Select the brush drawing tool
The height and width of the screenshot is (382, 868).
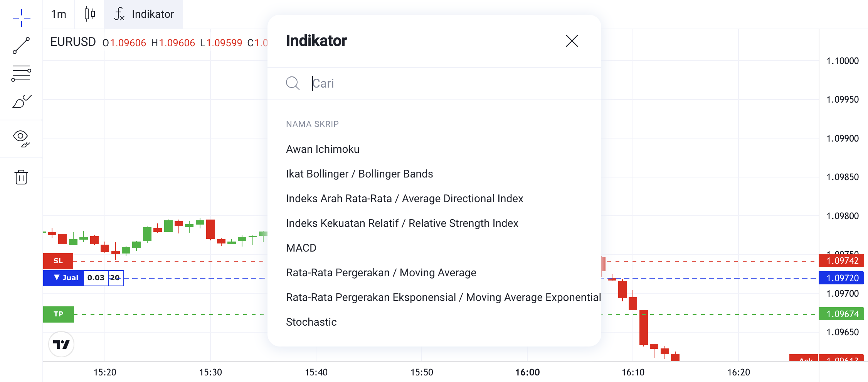[22, 101]
